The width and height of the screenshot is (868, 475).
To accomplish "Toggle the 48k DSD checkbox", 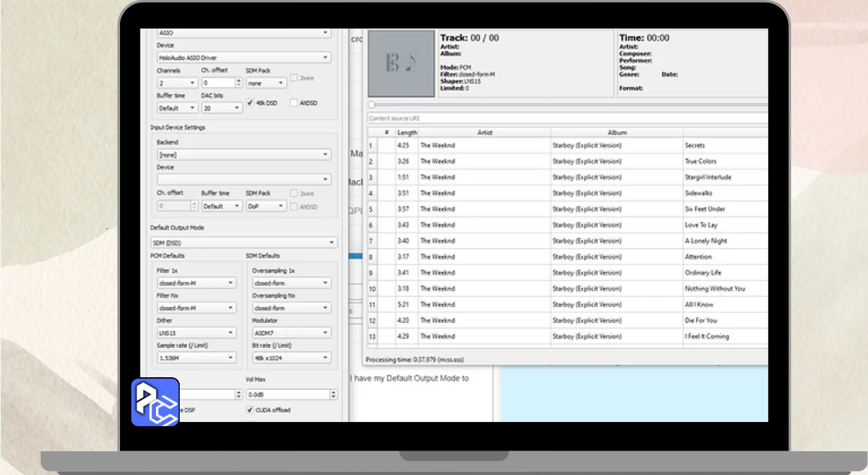I will (x=250, y=103).
